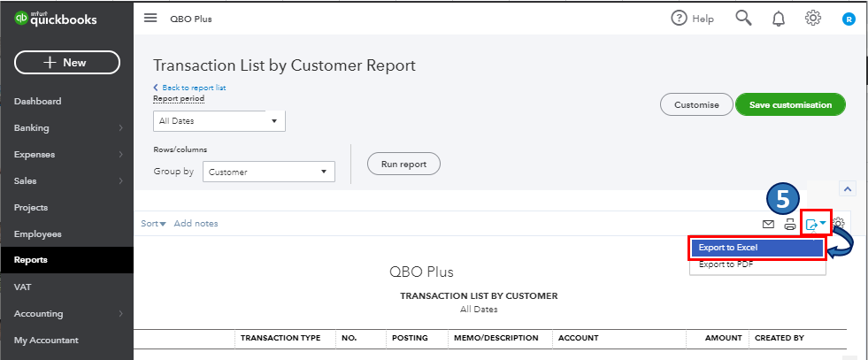Screen dimensions: 868x360
Task: Click the hamburger menu icon
Action: (x=150, y=19)
